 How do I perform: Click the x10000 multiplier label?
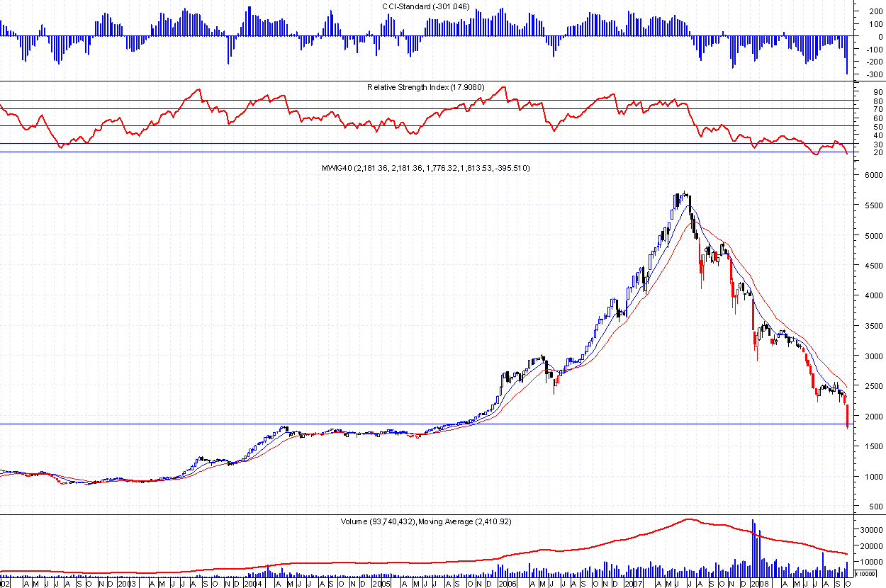point(866,575)
